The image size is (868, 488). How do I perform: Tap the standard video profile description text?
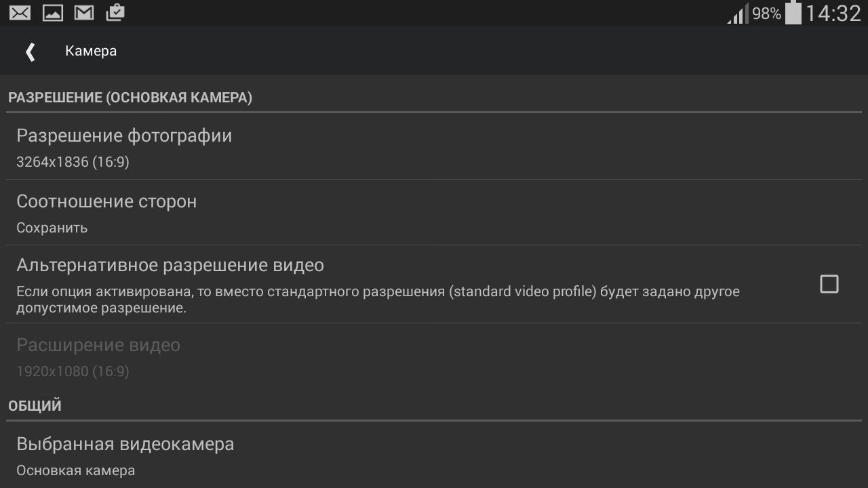click(378, 300)
